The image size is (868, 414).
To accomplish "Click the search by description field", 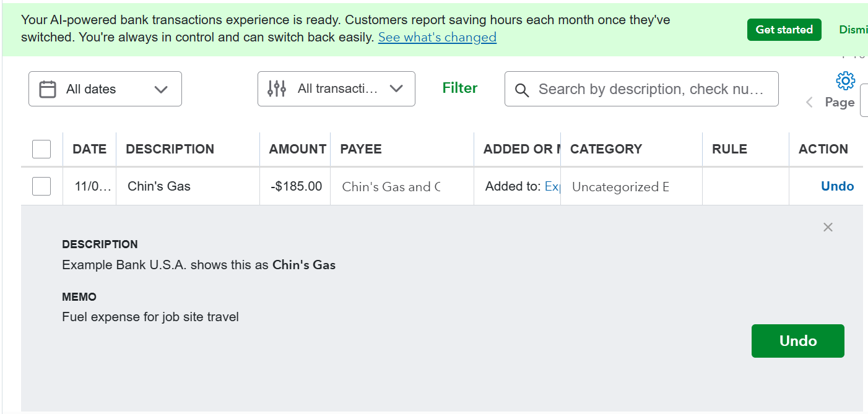I will pos(650,89).
